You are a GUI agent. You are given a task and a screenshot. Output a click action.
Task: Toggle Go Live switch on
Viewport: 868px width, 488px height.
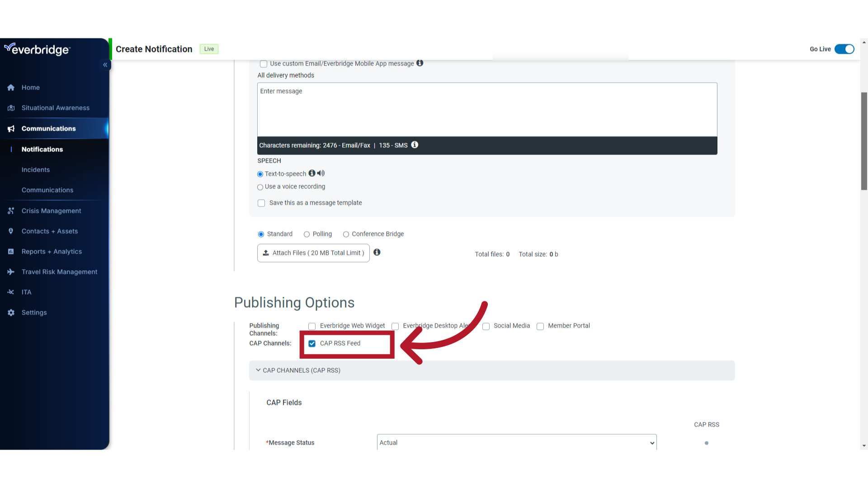(x=845, y=49)
